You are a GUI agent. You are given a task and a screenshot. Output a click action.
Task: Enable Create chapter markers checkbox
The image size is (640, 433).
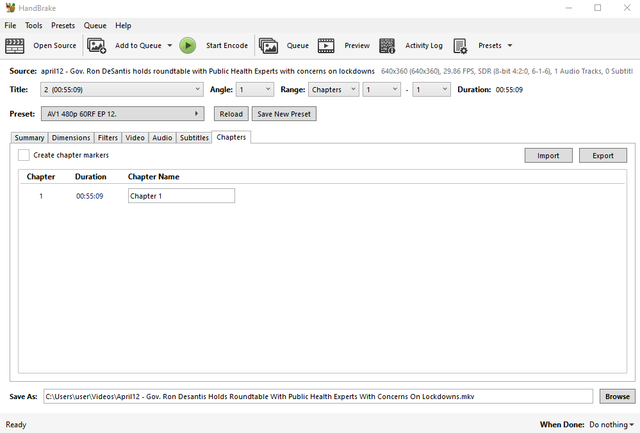pos(24,155)
